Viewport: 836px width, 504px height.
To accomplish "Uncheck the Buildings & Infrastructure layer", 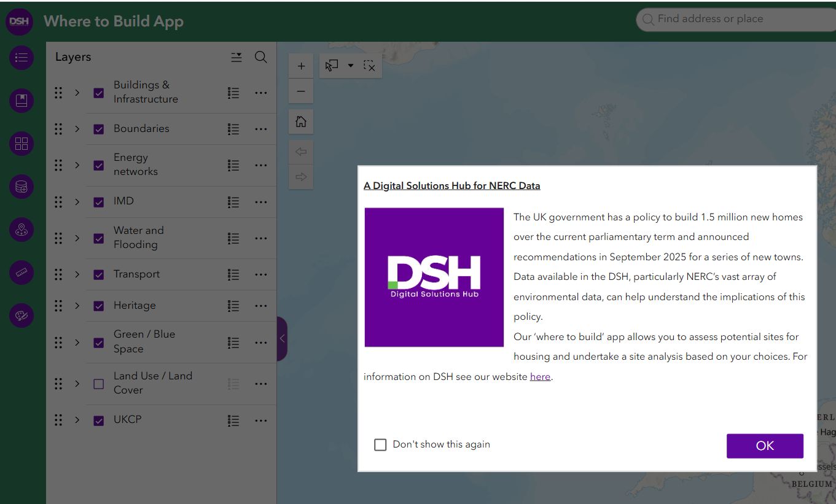I will point(98,93).
